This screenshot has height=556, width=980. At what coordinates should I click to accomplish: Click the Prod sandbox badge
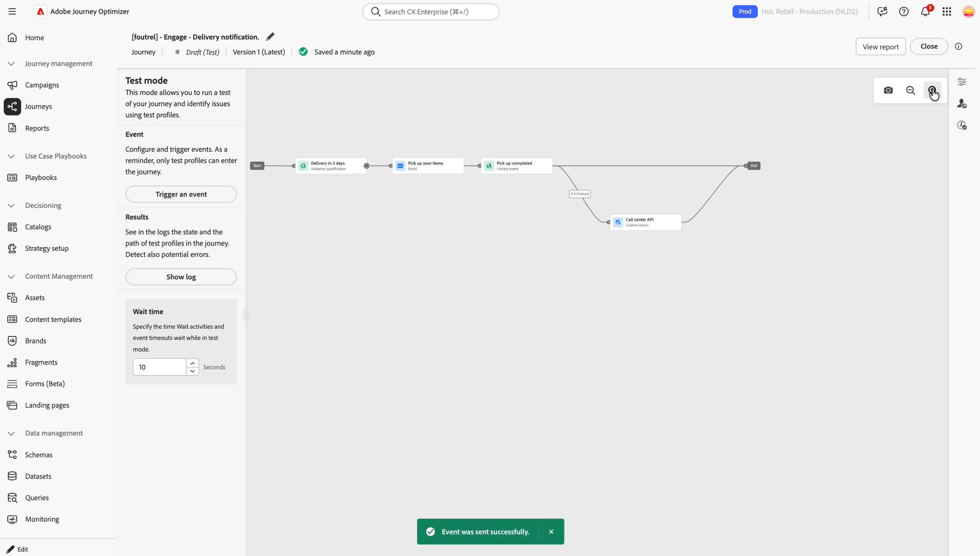coord(745,12)
